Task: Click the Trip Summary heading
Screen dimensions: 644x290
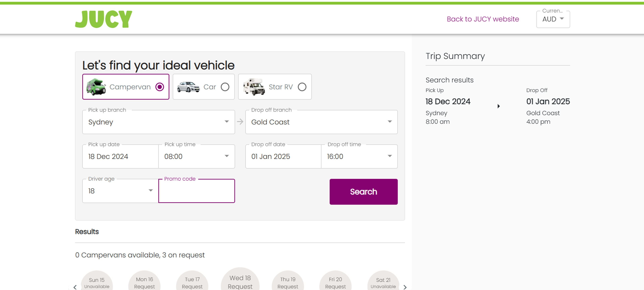Action: click(455, 56)
